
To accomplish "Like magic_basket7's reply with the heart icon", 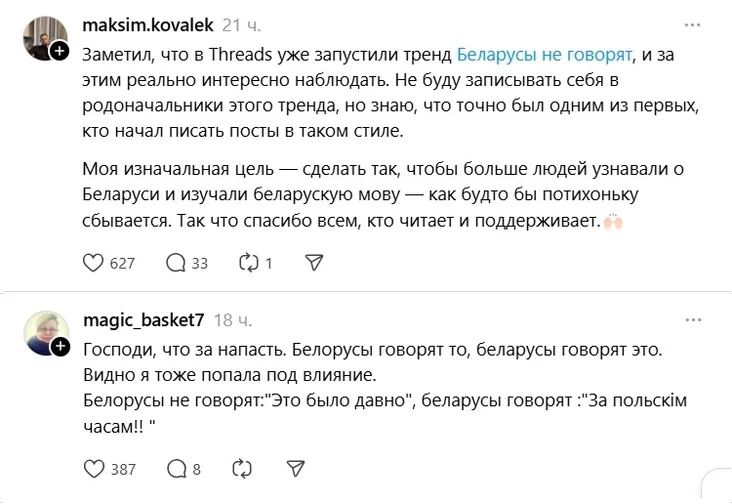I will pos(92,468).
